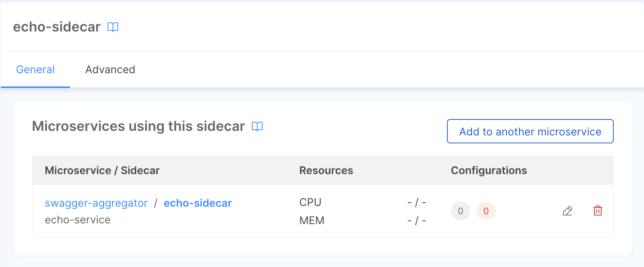
Task: Select the General tab
Action: [35, 69]
